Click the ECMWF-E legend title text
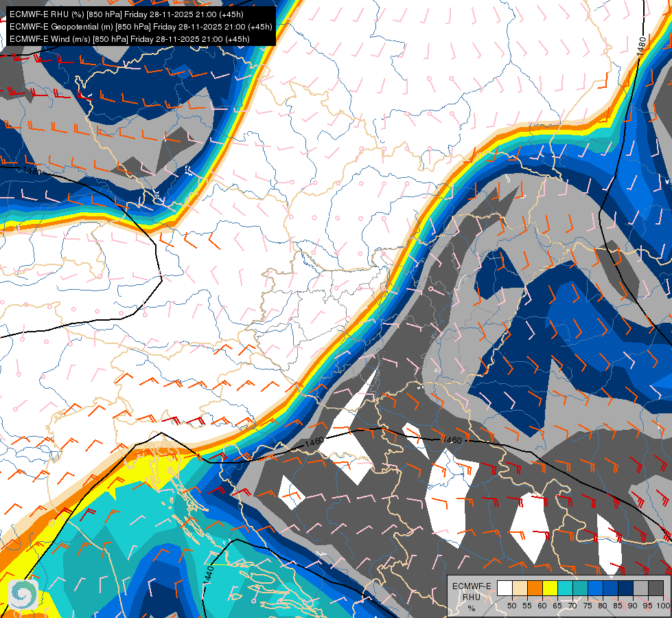 (x=472, y=586)
